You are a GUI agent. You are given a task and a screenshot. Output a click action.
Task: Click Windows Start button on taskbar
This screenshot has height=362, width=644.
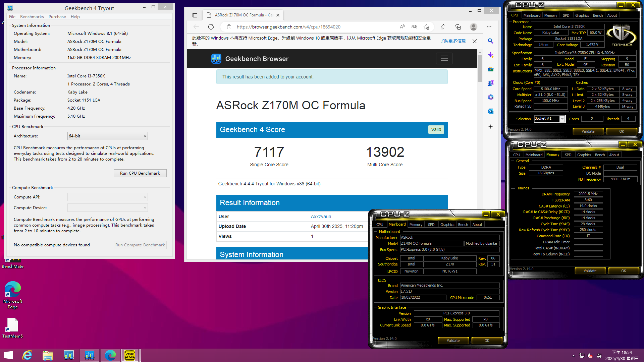point(8,355)
